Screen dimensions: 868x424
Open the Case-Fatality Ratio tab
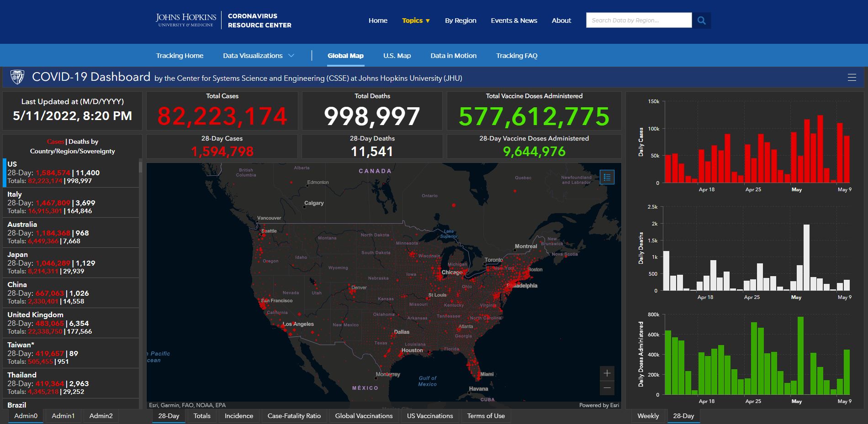coord(294,416)
